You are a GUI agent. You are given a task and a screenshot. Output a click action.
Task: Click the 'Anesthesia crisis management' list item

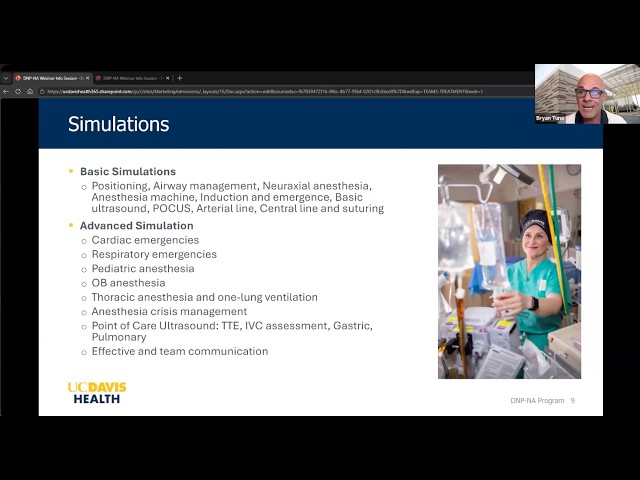[x=169, y=311]
